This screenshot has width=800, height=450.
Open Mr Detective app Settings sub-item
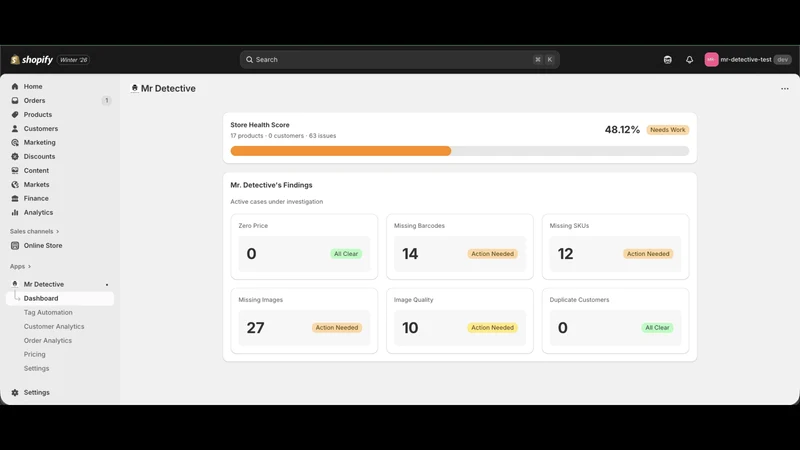pyautogui.click(x=36, y=368)
